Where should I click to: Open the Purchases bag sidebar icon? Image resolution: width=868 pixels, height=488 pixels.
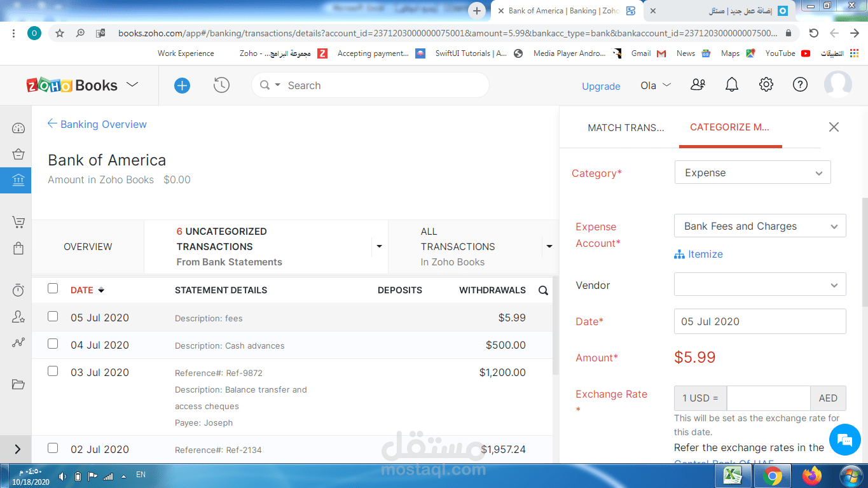pyautogui.click(x=18, y=248)
